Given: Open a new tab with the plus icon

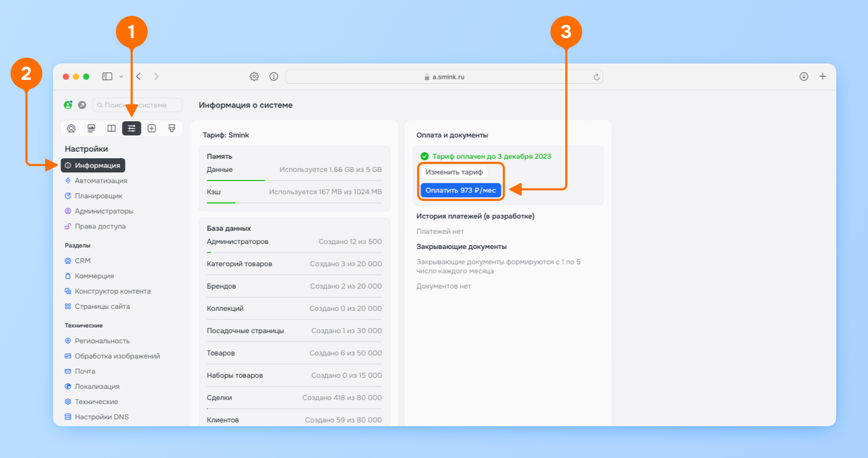Looking at the screenshot, I should (x=822, y=77).
